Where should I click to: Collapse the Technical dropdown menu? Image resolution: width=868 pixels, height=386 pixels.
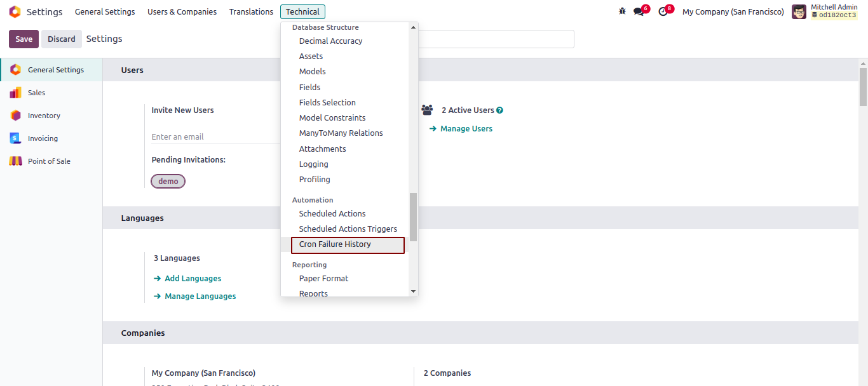coord(302,12)
